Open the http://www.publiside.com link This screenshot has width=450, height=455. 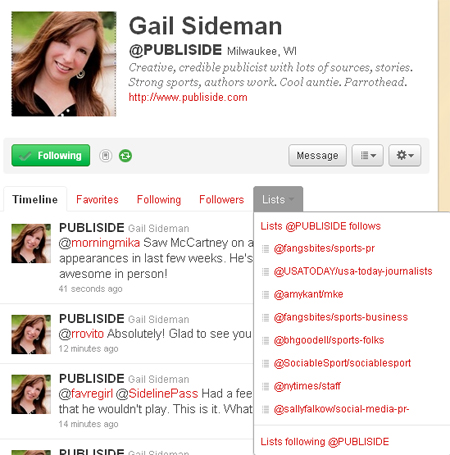[x=188, y=97]
